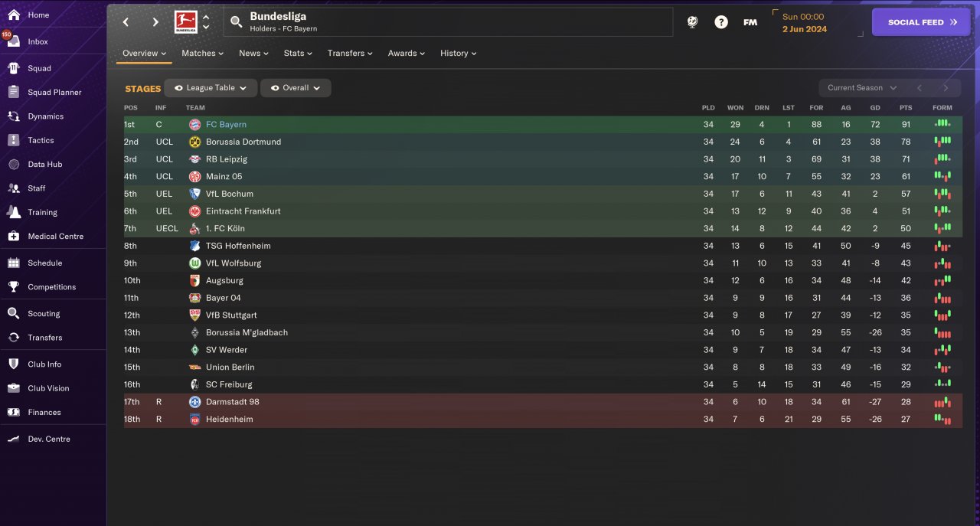Expand the Overall filter dropdown

click(296, 88)
